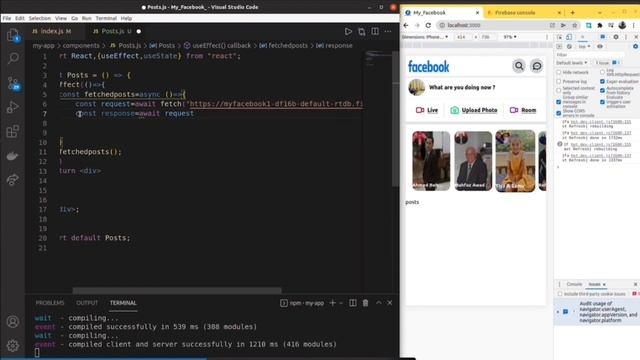The height and width of the screenshot is (360, 640).
Task: Open the browser extensions puzzle icon
Action: tap(600, 25)
